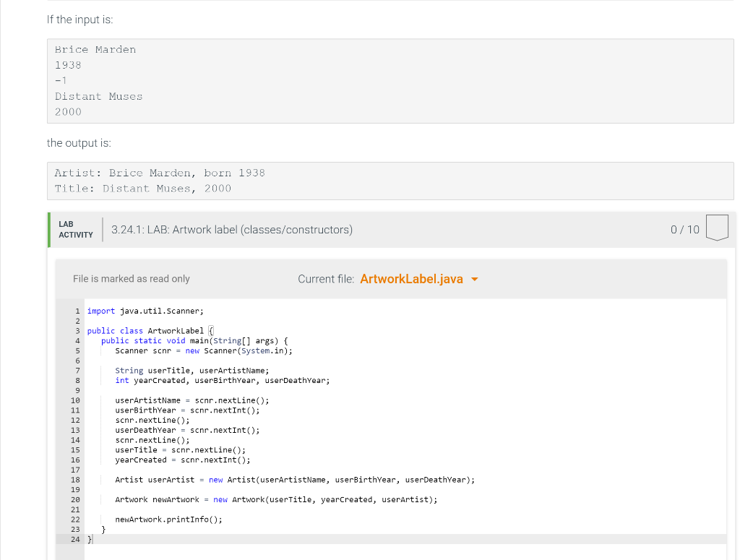740x560 pixels.
Task: Click the 0 / 10 score indicator
Action: [686, 229]
